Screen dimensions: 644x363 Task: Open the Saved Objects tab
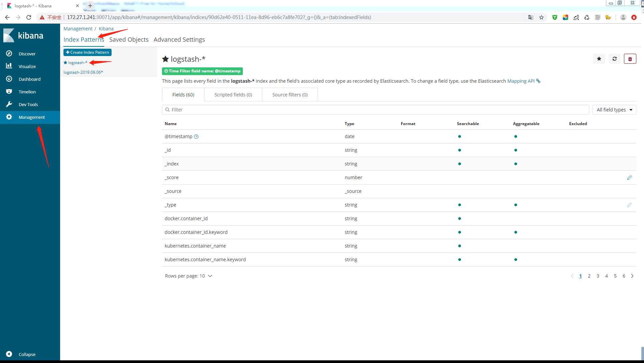(129, 39)
